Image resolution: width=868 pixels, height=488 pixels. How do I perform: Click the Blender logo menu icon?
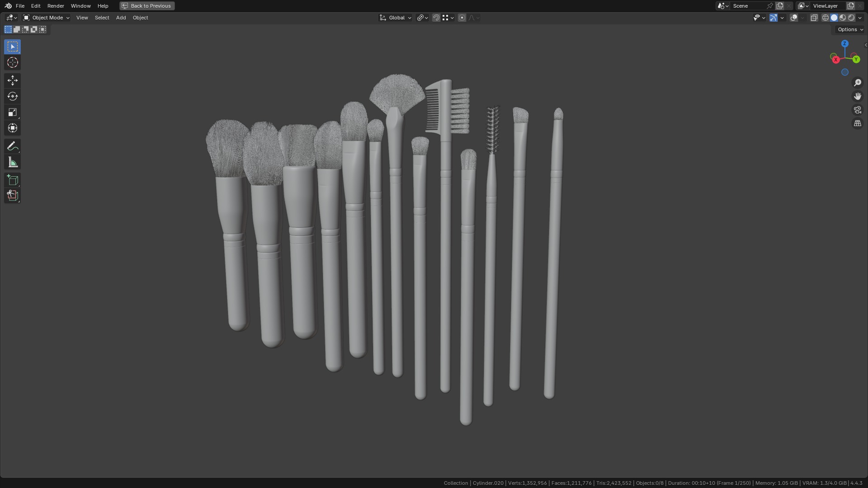(x=8, y=6)
